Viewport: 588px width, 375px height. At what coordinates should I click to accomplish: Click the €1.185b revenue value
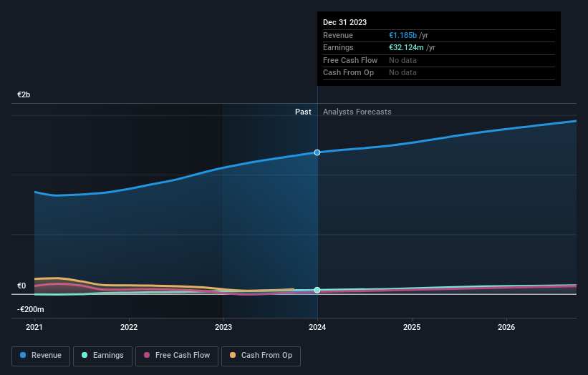403,35
